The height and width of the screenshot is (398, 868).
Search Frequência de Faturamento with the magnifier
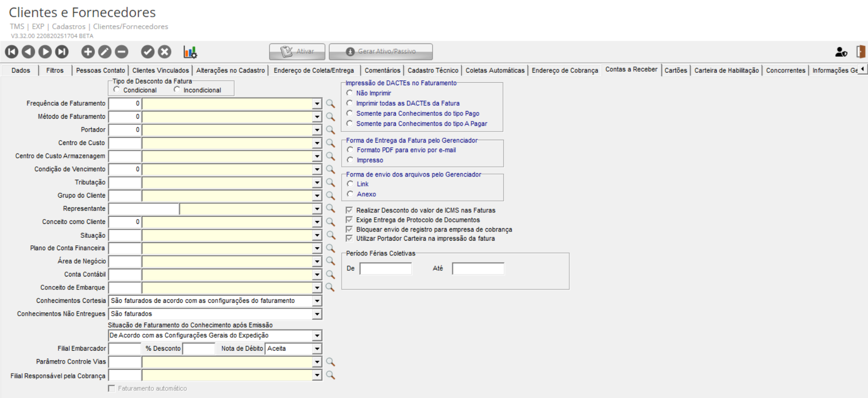(330, 103)
